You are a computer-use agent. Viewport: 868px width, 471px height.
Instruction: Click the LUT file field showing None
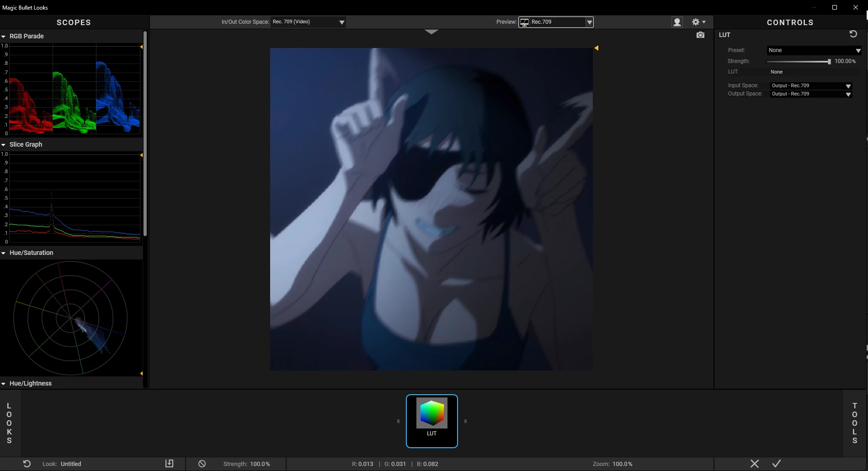tap(815, 72)
